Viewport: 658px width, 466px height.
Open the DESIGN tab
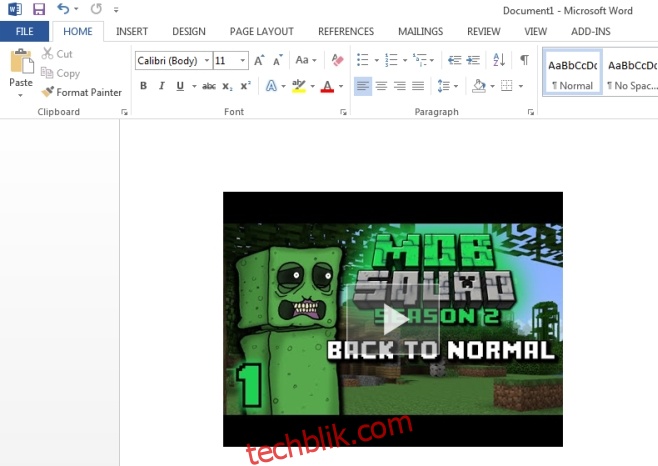click(x=189, y=31)
